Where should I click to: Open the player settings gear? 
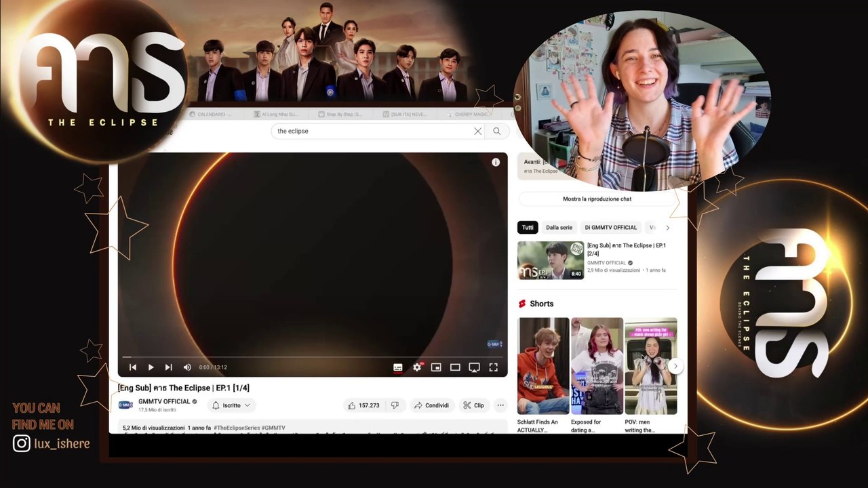tap(417, 367)
